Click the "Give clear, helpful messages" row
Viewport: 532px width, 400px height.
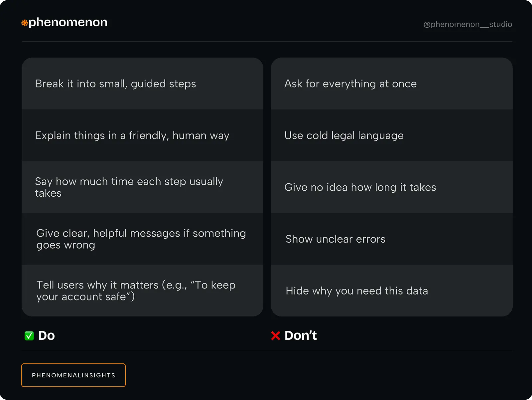pyautogui.click(x=141, y=239)
